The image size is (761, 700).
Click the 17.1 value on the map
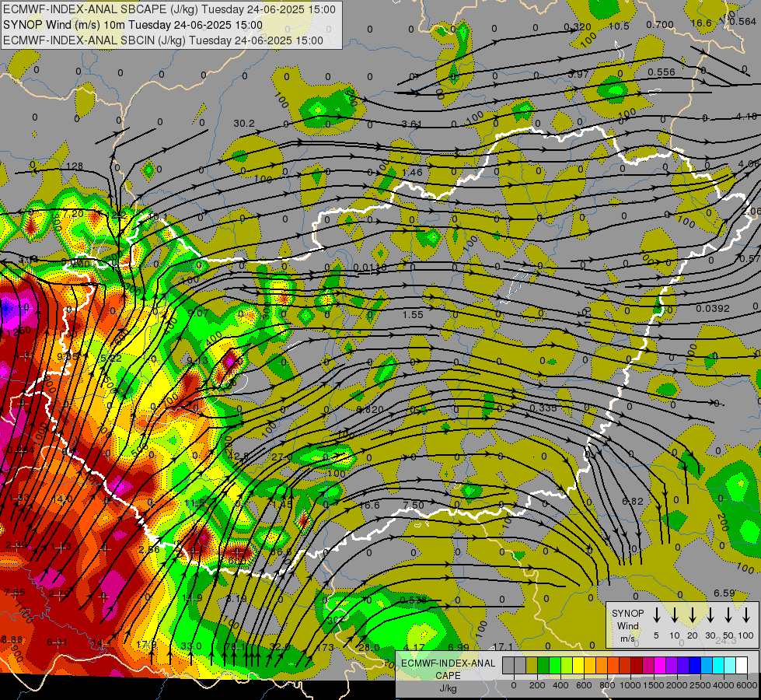click(x=503, y=646)
